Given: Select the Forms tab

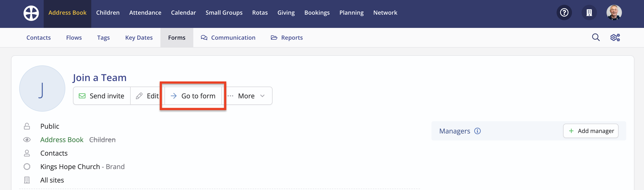Looking at the screenshot, I should (x=176, y=38).
